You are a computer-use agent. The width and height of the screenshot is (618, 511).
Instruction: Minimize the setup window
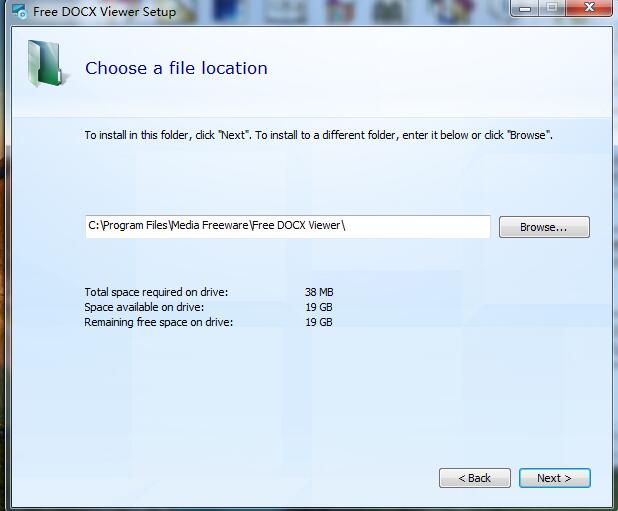[x=525, y=7]
